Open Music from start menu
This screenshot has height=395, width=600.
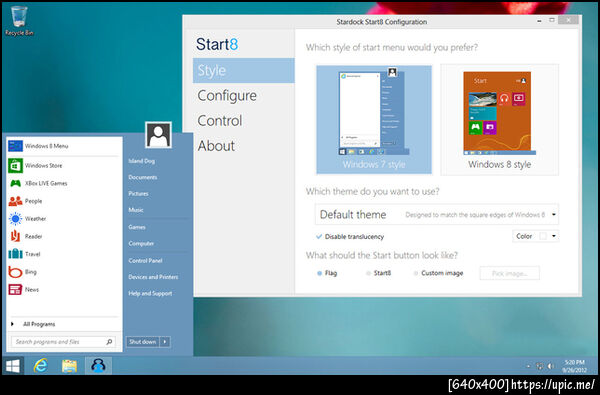(136, 210)
